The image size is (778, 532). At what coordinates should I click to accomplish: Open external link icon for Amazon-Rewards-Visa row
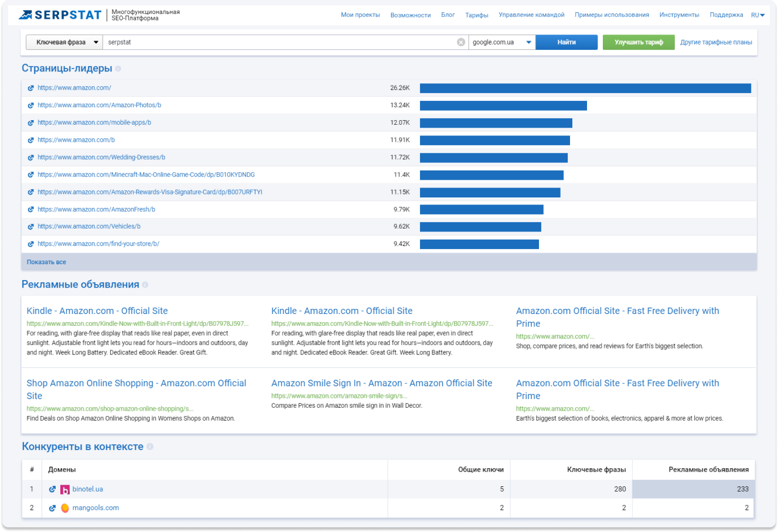point(30,192)
